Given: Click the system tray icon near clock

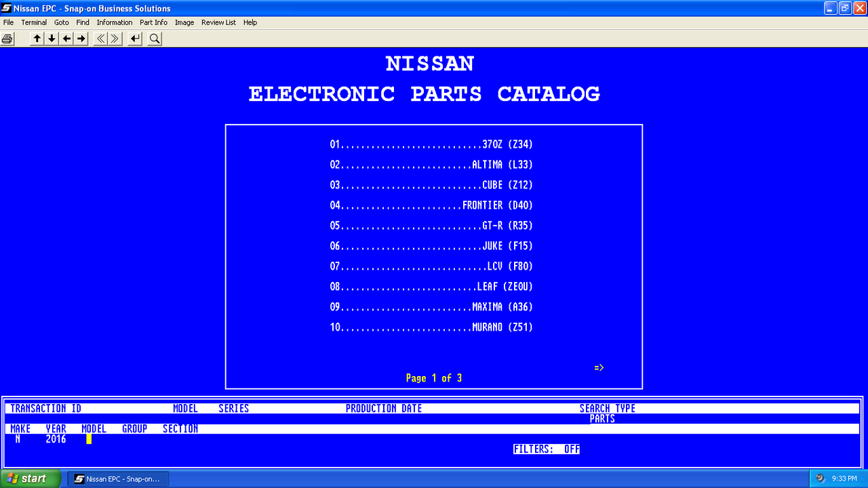Looking at the screenshot, I should (820, 479).
